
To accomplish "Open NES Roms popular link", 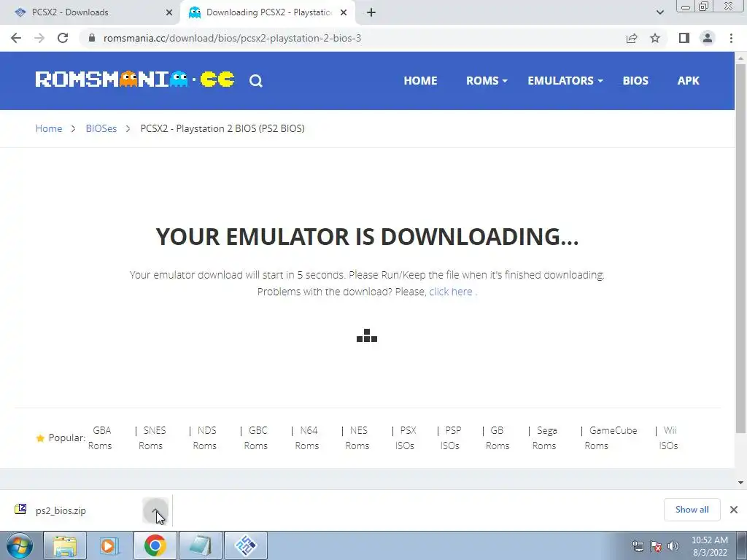I will coord(357,438).
